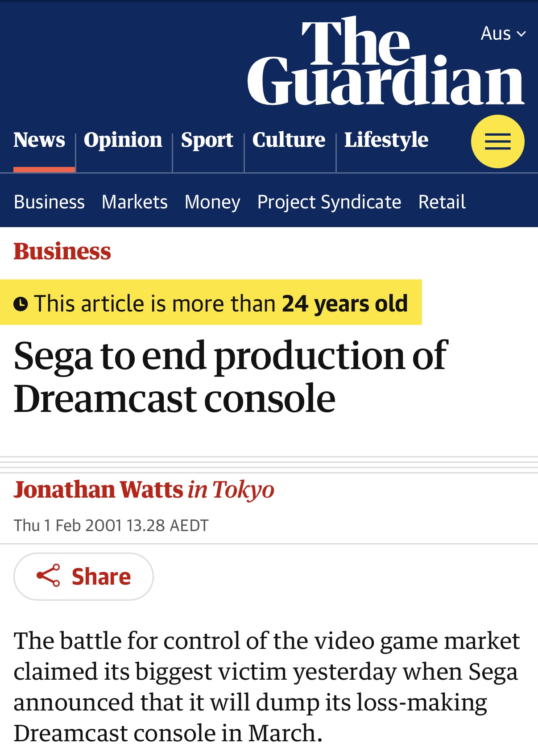Click the chevron next to Aus

pos(521,34)
